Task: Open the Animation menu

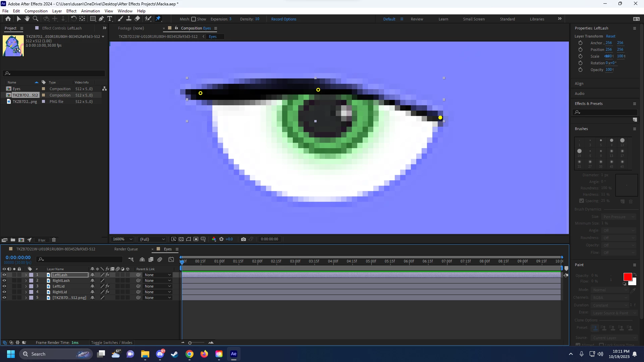Action: click(x=90, y=11)
